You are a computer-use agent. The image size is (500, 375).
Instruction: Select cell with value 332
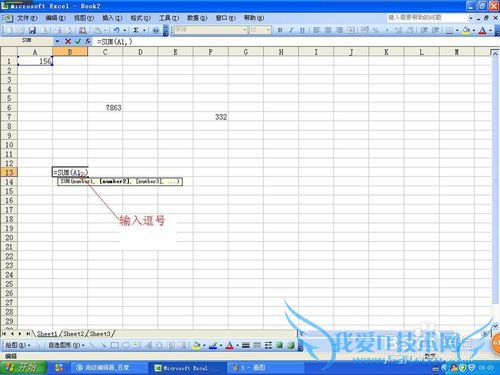click(x=211, y=117)
